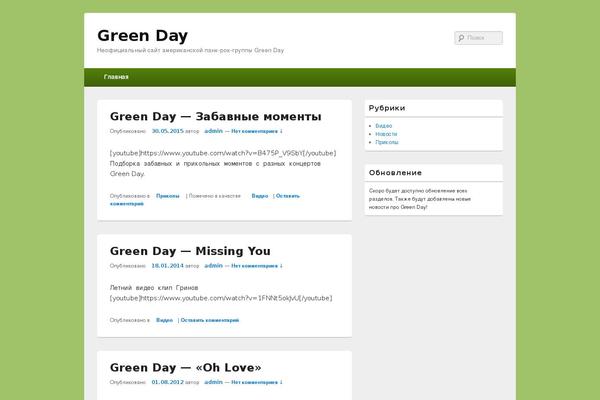The image size is (600, 400).
Task: Open post Green Day — «Oh Love»
Action: [186, 367]
